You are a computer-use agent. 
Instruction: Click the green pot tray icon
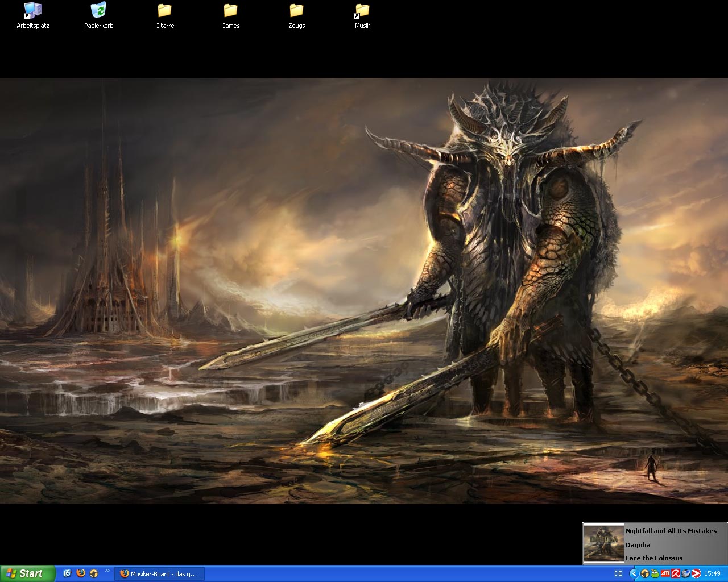click(655, 574)
